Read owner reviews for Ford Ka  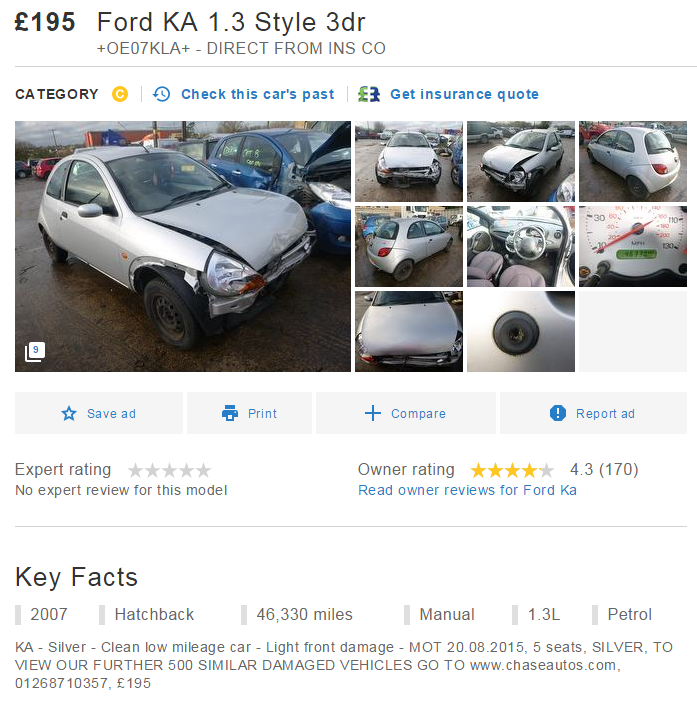coord(467,490)
